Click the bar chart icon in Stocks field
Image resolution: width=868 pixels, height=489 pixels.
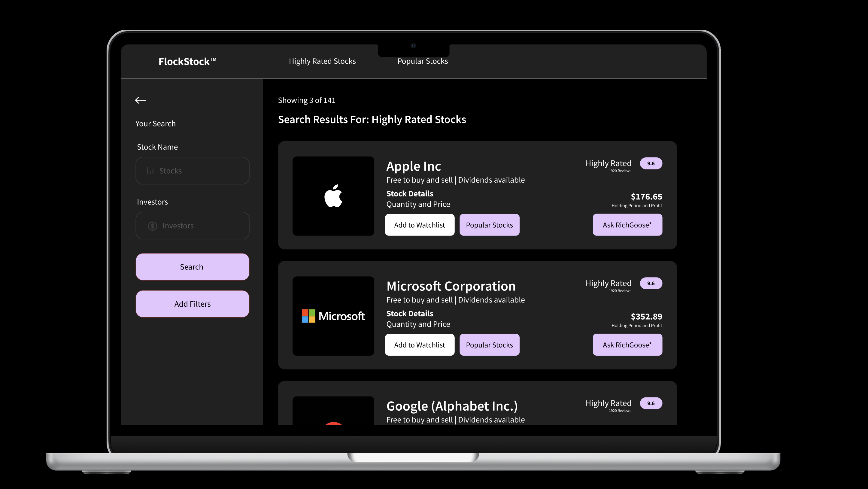[x=150, y=171]
